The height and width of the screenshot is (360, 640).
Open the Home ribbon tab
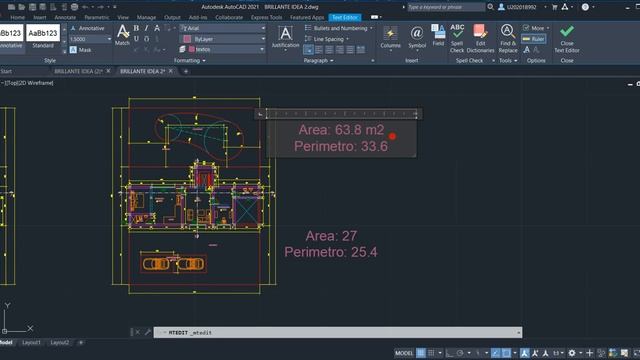pyautogui.click(x=17, y=18)
